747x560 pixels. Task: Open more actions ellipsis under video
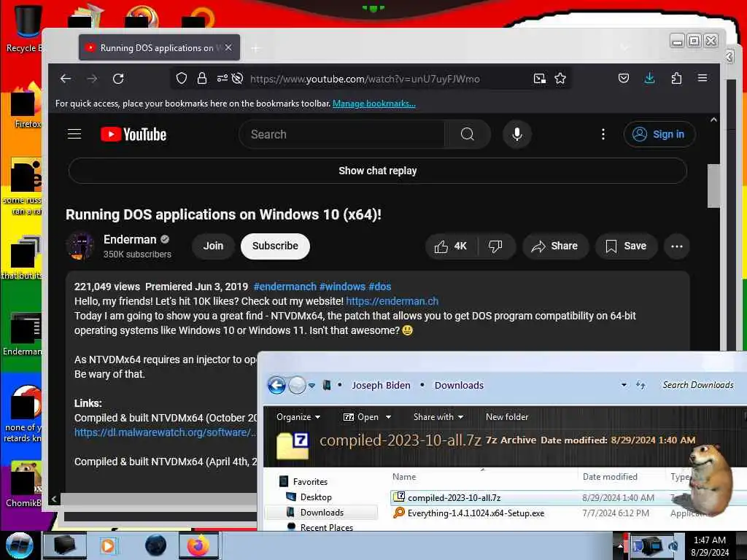pos(676,246)
